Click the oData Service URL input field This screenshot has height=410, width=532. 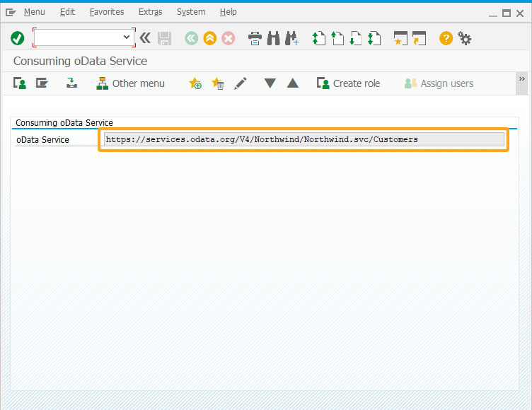coord(304,139)
